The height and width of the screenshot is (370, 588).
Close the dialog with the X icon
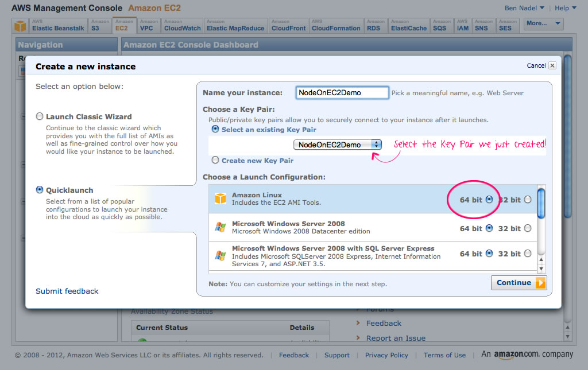[x=552, y=65]
